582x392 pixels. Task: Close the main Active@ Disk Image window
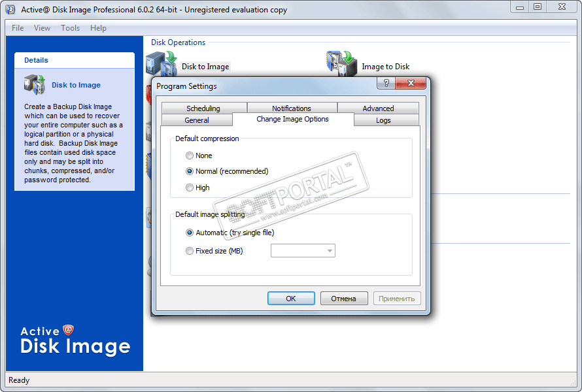[562, 7]
